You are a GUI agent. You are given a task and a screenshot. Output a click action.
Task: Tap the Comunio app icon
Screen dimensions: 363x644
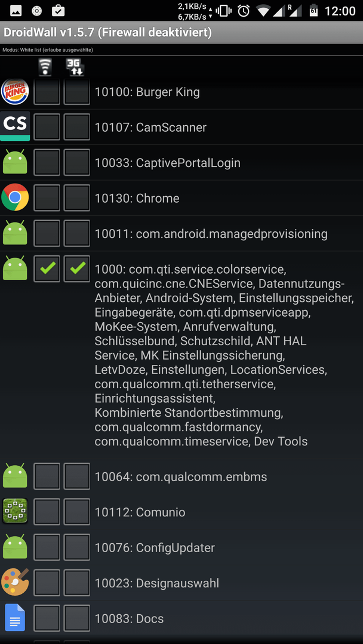(15, 512)
